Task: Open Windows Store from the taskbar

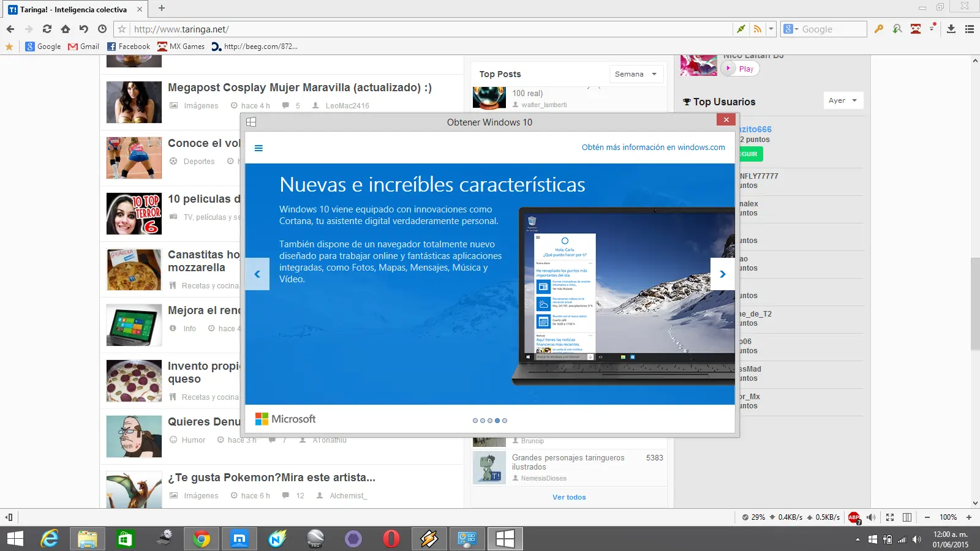Action: click(x=126, y=539)
